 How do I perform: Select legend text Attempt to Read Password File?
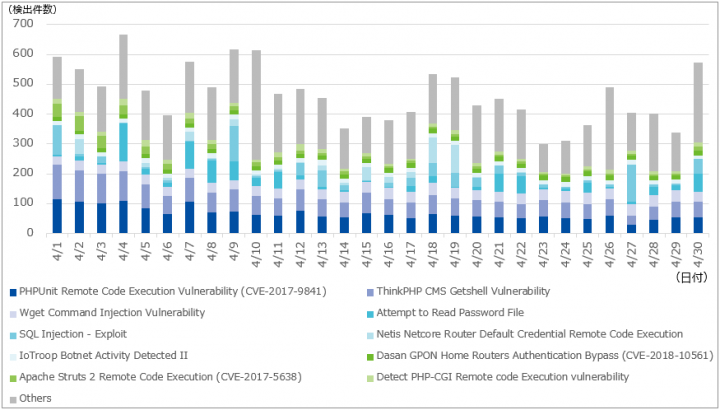(x=450, y=313)
